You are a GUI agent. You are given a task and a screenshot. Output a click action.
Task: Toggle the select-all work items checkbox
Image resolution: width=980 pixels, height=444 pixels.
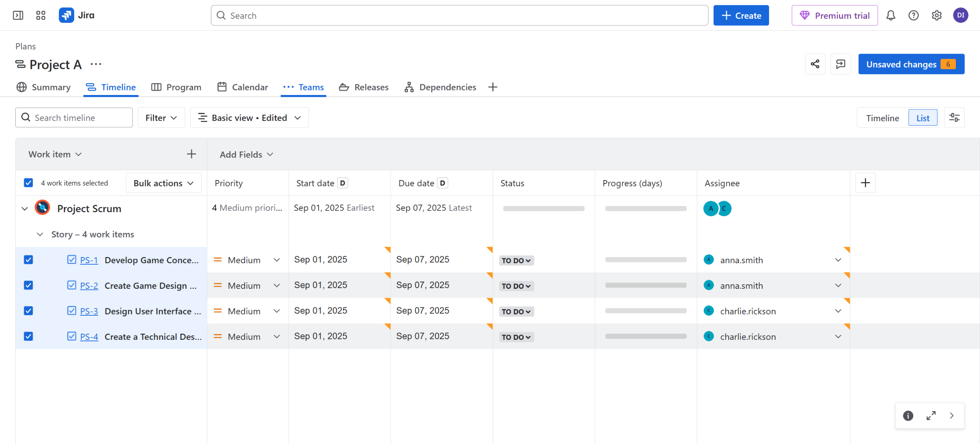(28, 183)
